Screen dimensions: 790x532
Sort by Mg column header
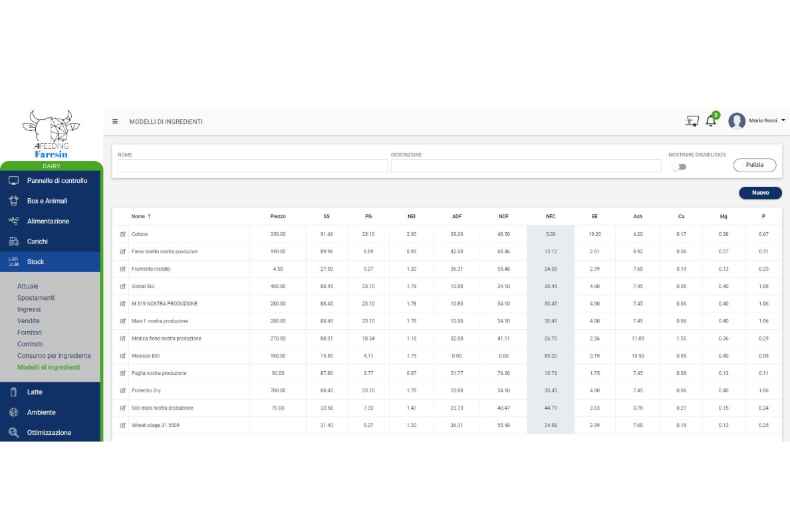click(724, 216)
